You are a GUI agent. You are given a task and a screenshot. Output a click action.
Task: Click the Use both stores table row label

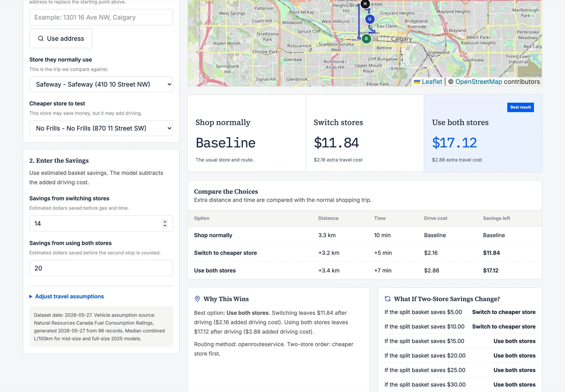tap(215, 271)
